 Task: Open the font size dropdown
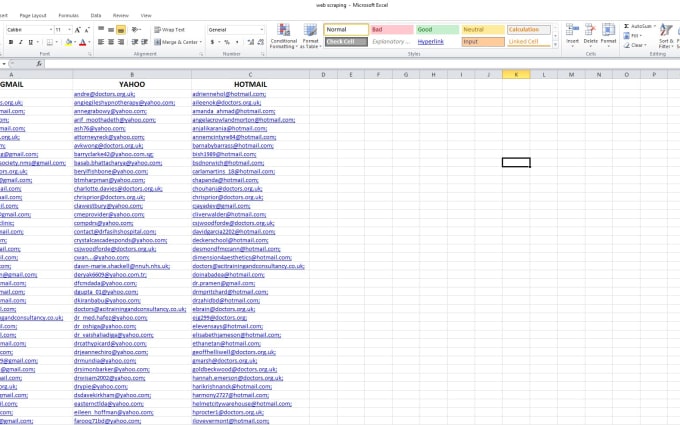click(69, 29)
